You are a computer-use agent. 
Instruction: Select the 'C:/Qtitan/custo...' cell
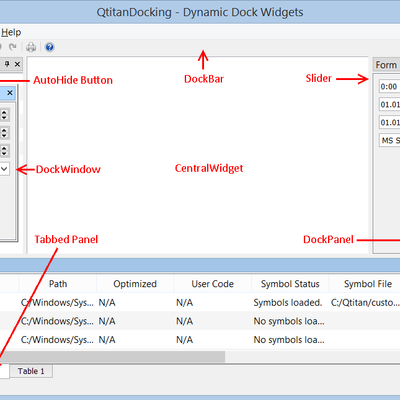365,302
